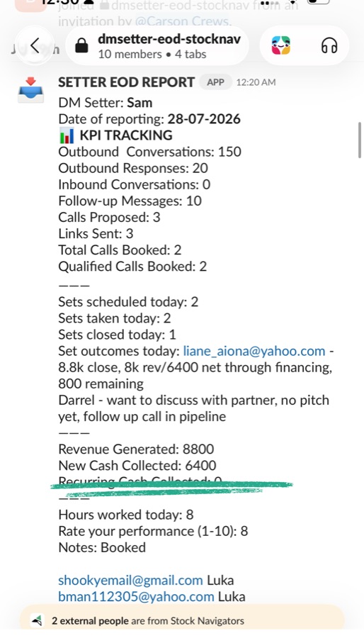Screen dimensions: 364x638
Task: Tap the channel lock icon
Action: pyautogui.click(x=81, y=45)
